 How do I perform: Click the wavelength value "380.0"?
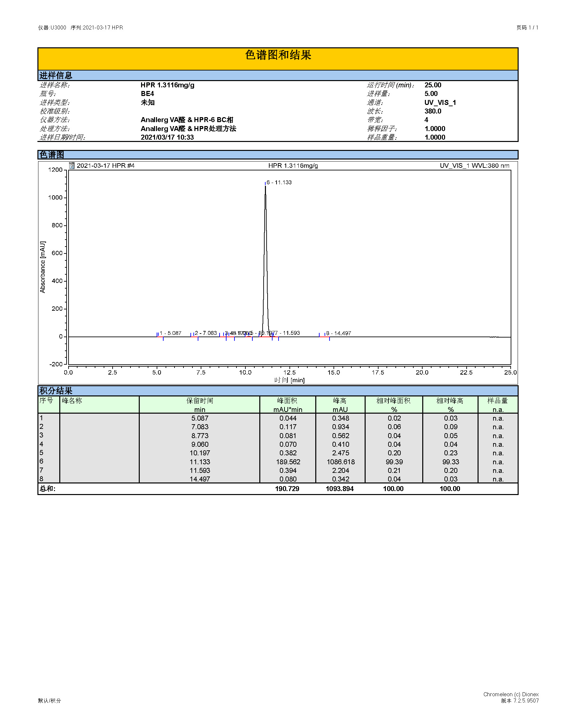[433, 111]
